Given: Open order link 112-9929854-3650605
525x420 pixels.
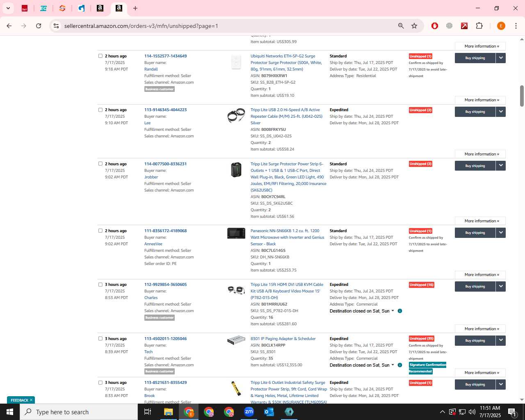Looking at the screenshot, I should click(165, 285).
